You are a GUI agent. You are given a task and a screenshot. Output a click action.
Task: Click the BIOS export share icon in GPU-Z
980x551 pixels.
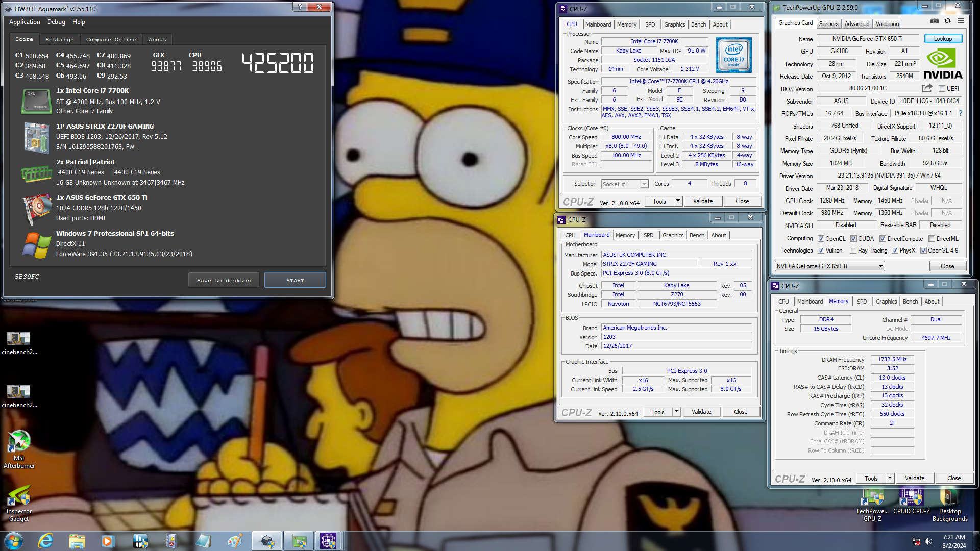coord(927,88)
